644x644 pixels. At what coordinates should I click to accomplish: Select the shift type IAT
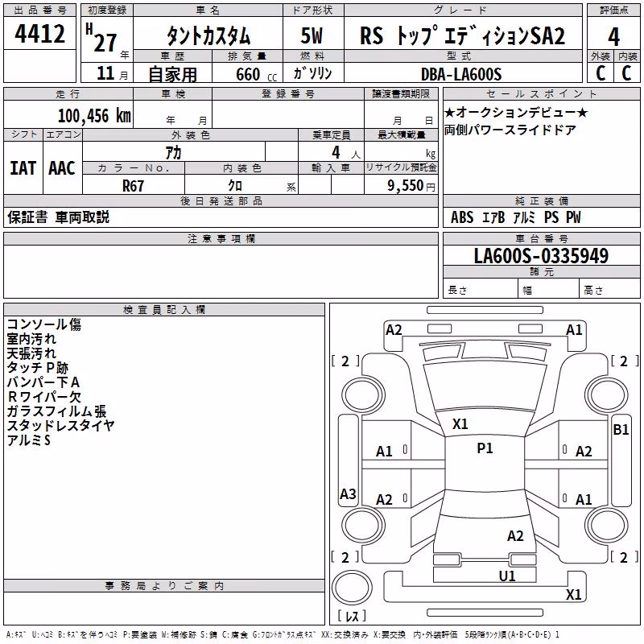23,168
